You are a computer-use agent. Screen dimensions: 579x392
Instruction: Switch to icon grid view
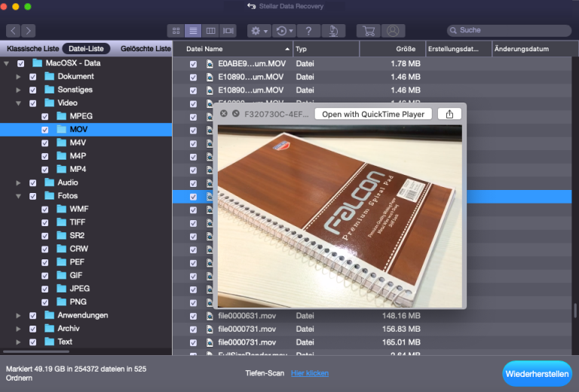click(x=176, y=31)
